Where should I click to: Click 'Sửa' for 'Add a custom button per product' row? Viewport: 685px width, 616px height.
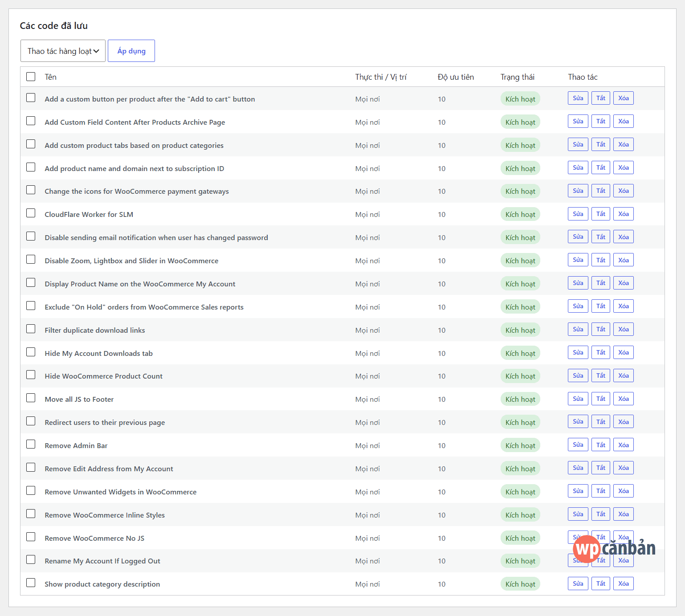coord(578,98)
